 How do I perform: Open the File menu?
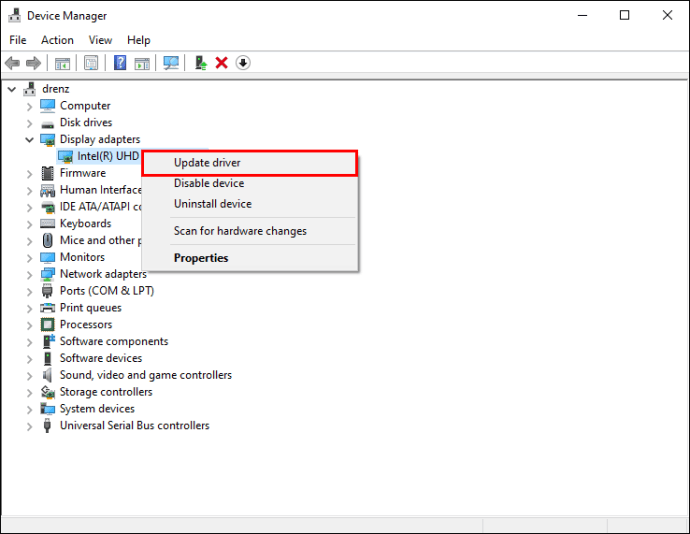tap(18, 40)
